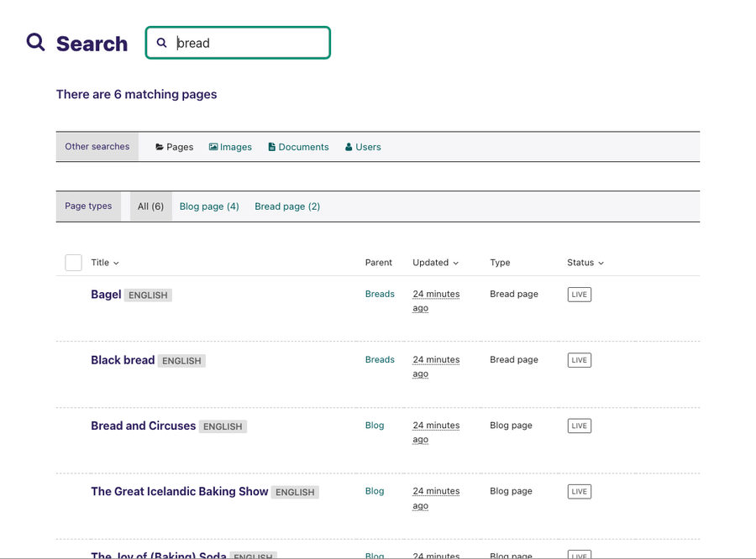This screenshot has width=756, height=559.
Task: Click the timestamp for The Great Icelandic Baking Show
Action: point(436,499)
